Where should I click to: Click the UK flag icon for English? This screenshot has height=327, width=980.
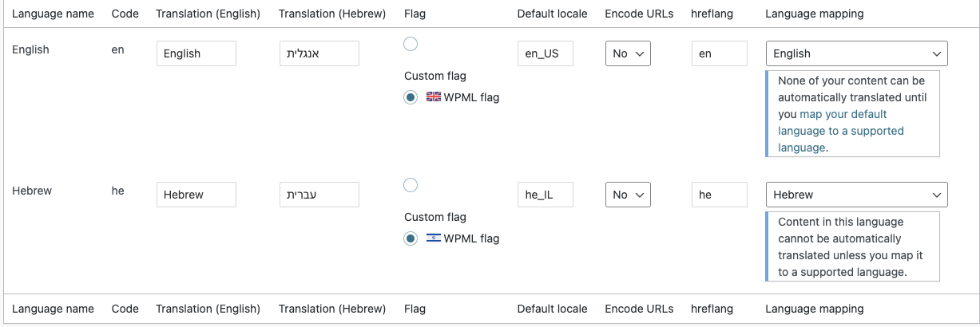(x=434, y=97)
